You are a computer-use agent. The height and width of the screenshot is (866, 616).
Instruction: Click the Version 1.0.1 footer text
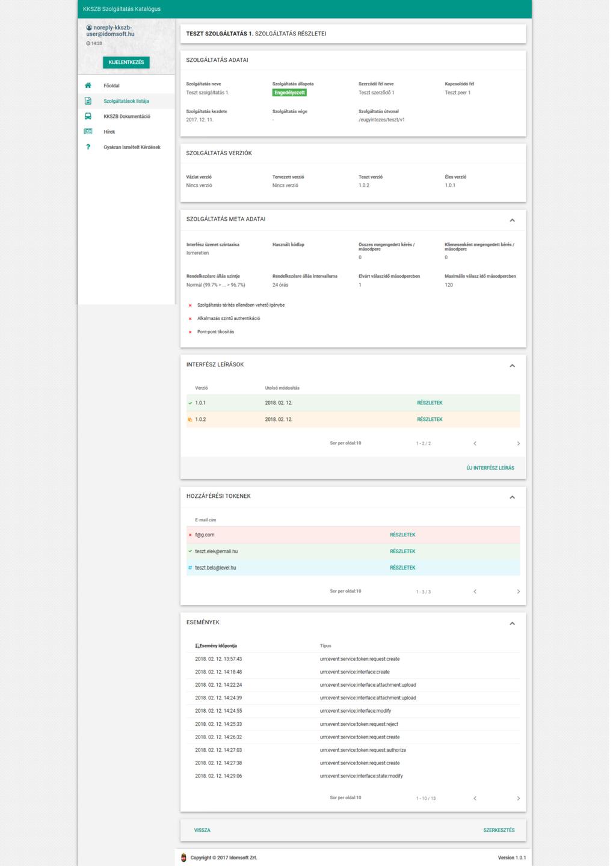tap(511, 858)
